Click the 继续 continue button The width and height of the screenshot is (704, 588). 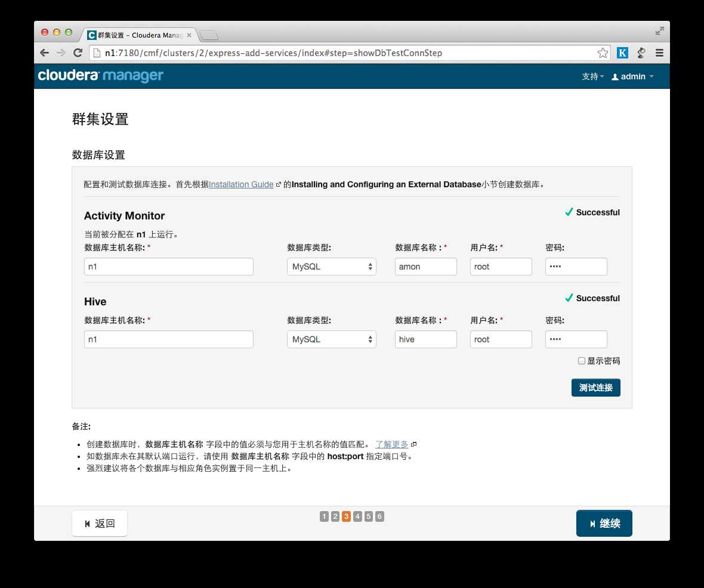pos(604,524)
